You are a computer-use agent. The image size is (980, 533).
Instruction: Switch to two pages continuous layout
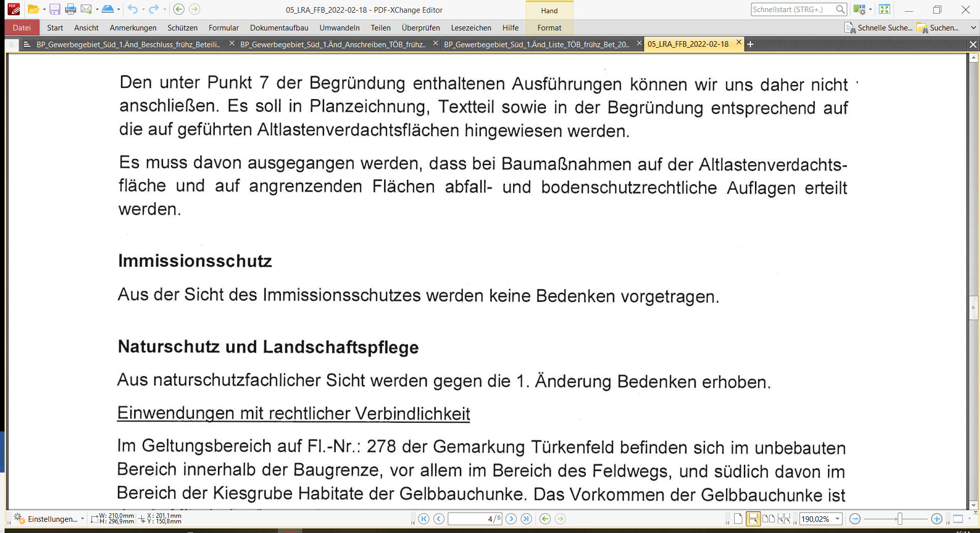pos(784,519)
